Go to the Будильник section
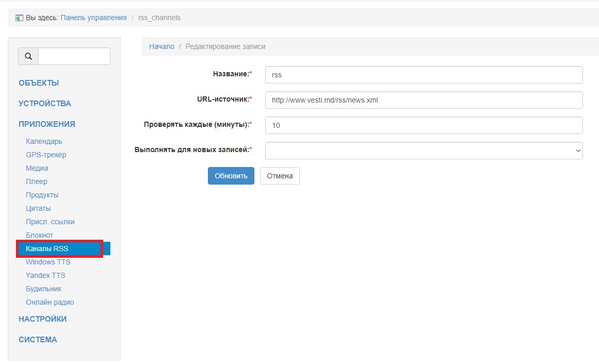599x364 pixels. pyautogui.click(x=44, y=288)
